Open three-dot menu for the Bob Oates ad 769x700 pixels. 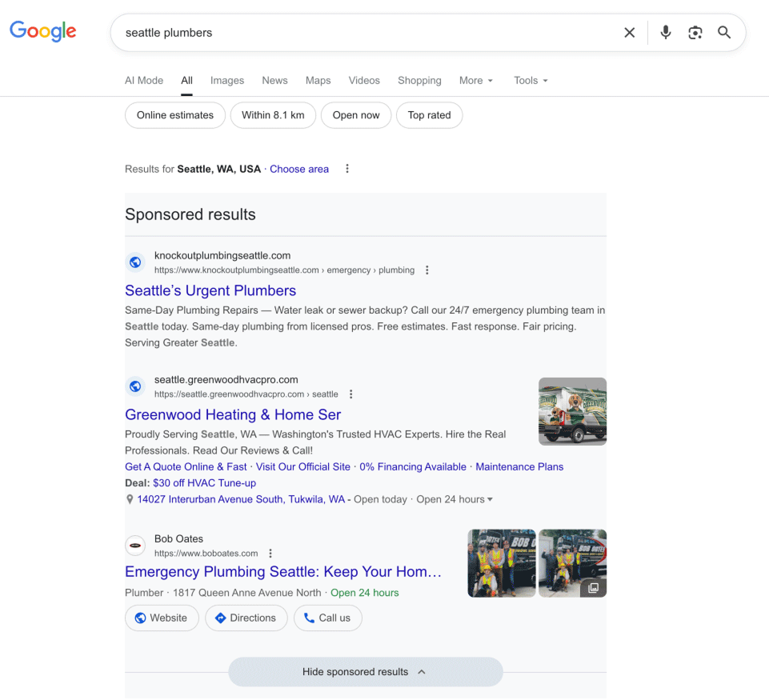pos(270,554)
